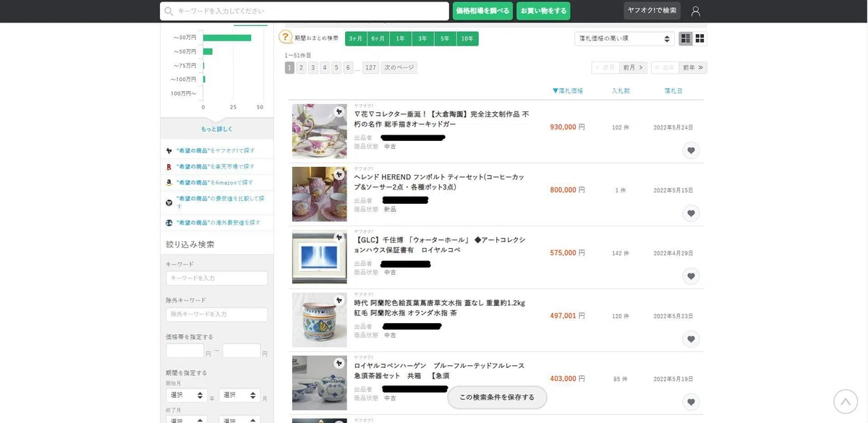Click the Rakuten R icon in sidebar
The width and height of the screenshot is (868, 423).
point(169,166)
